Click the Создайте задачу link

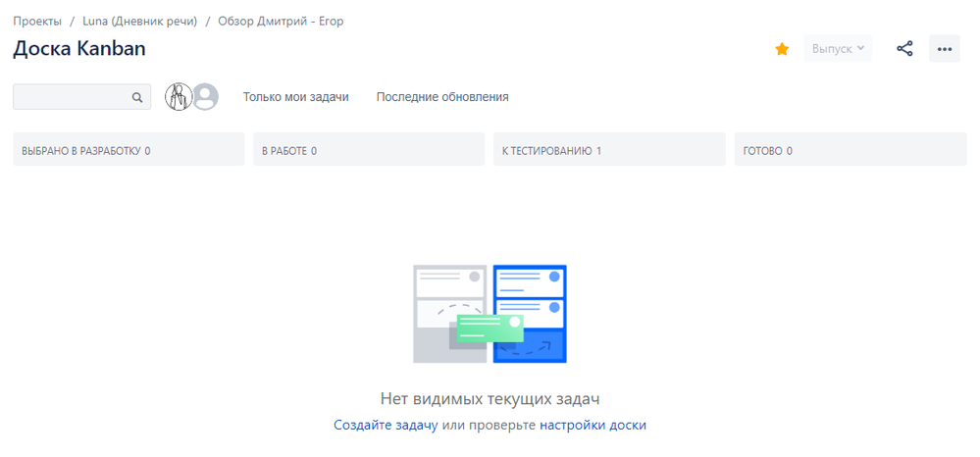[386, 425]
